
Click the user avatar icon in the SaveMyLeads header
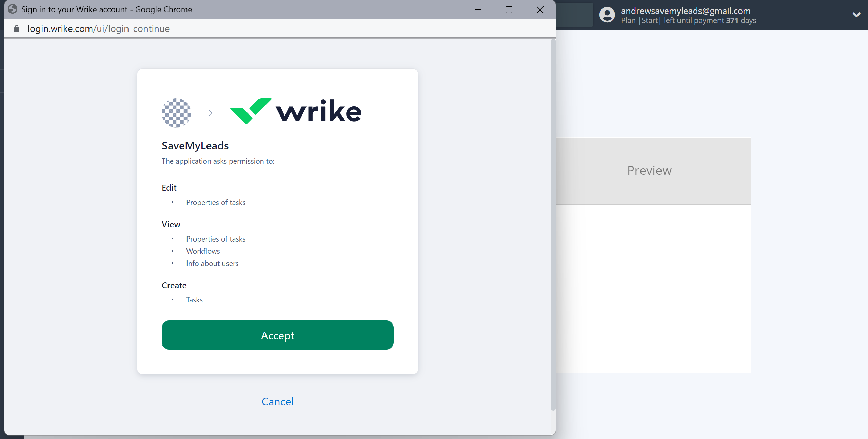pyautogui.click(x=607, y=15)
